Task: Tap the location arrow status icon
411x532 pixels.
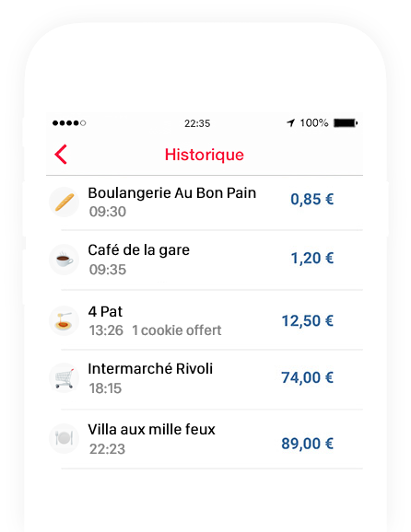Action: (291, 122)
